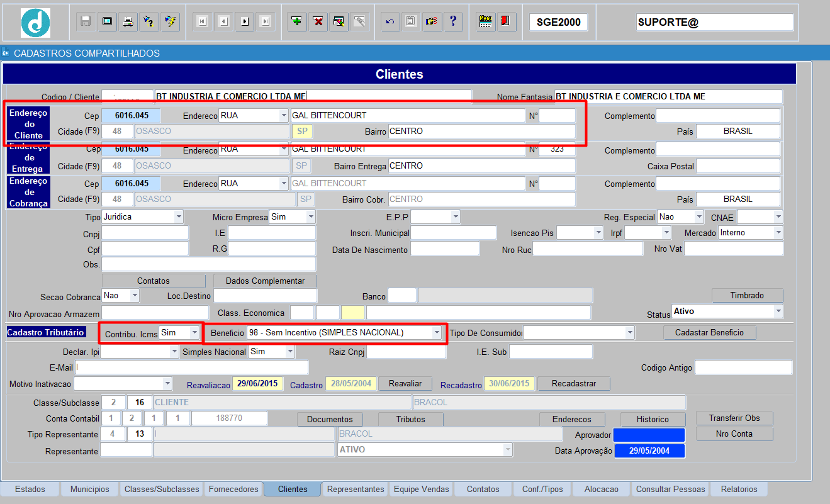830x504 pixels.
Task: Click the blue question mark help icon
Action: coord(453,21)
